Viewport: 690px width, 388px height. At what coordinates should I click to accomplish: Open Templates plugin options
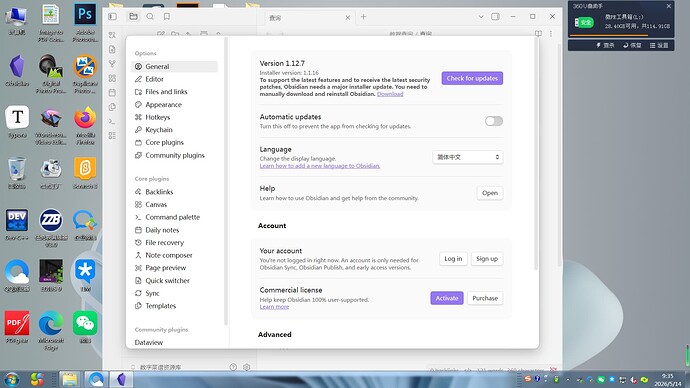click(x=174, y=306)
